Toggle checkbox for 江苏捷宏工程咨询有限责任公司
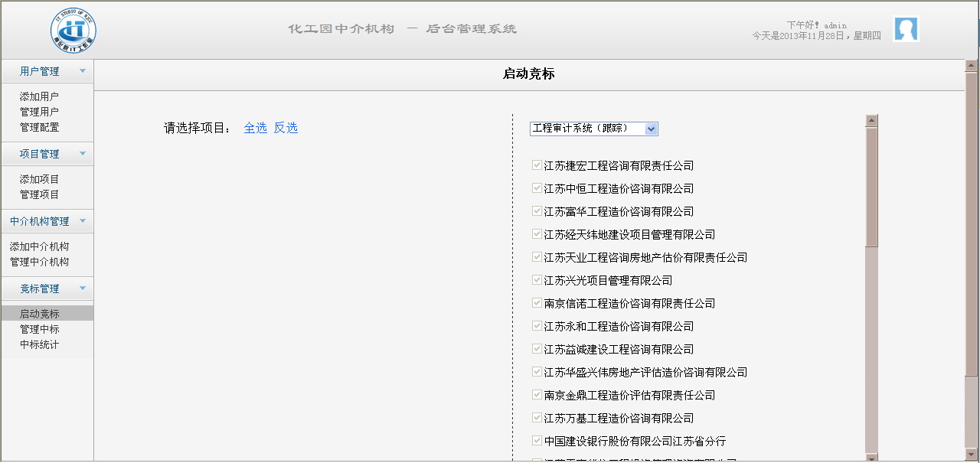The image size is (980, 463). click(537, 165)
